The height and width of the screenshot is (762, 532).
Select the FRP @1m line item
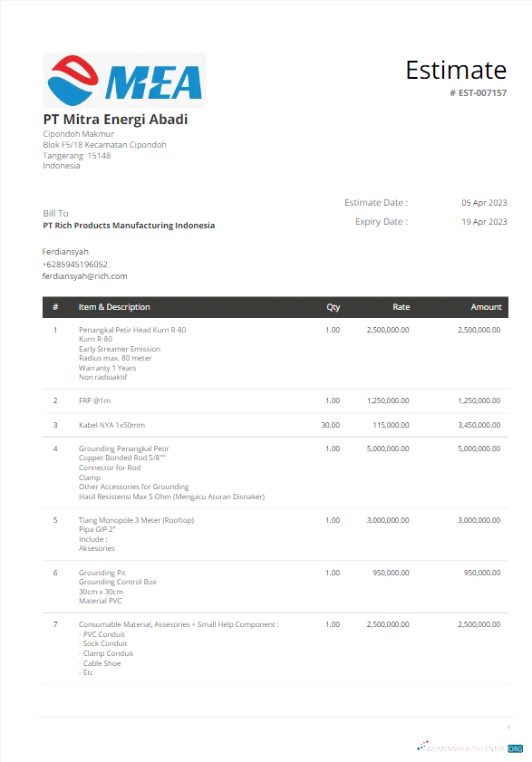click(276, 400)
